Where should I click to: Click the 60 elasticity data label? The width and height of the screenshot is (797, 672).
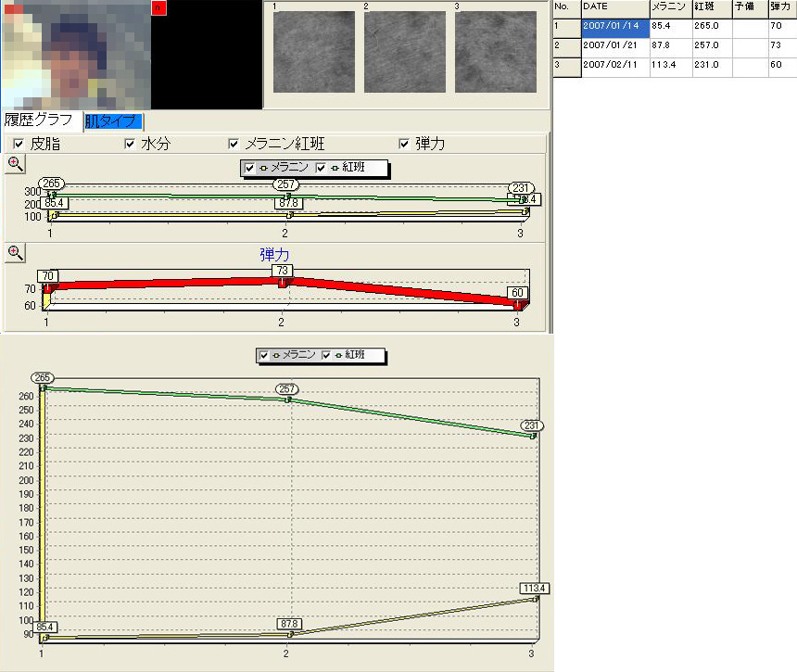(x=517, y=293)
